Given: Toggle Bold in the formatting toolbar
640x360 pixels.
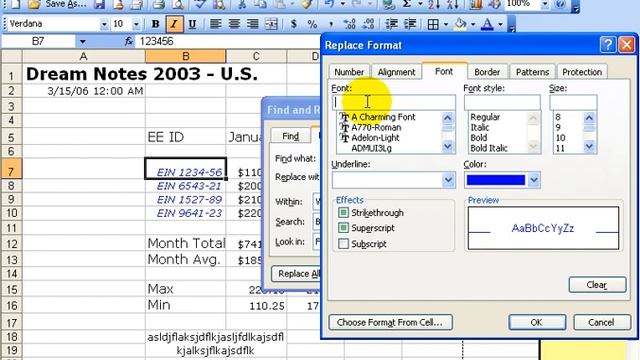Looking at the screenshot, I should click(156, 24).
